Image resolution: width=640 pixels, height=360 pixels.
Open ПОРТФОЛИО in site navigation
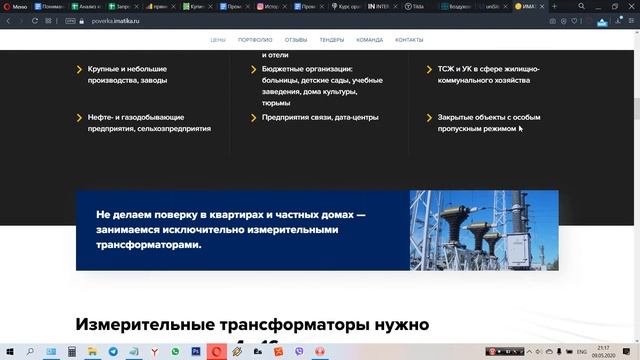tap(255, 40)
